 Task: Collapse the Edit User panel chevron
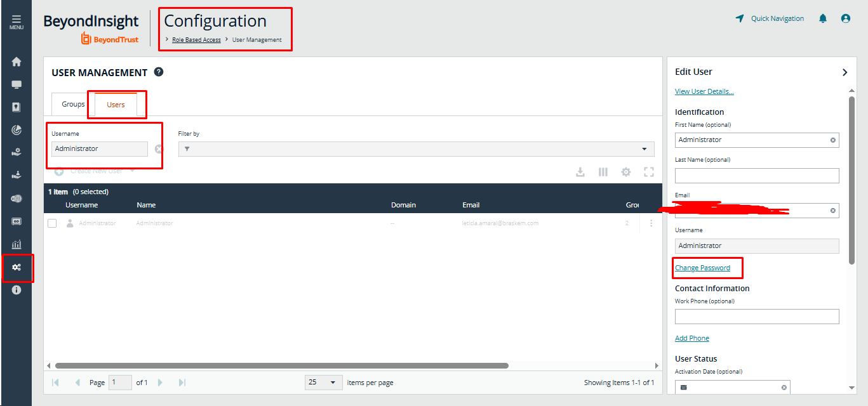[x=845, y=72]
